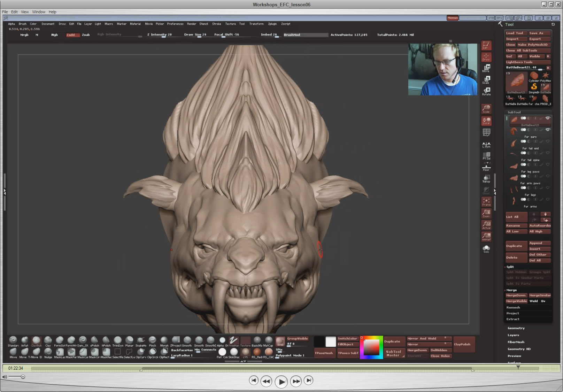The image size is (563, 392).
Task: Expand the FiberMesh section
Action: tap(516, 342)
